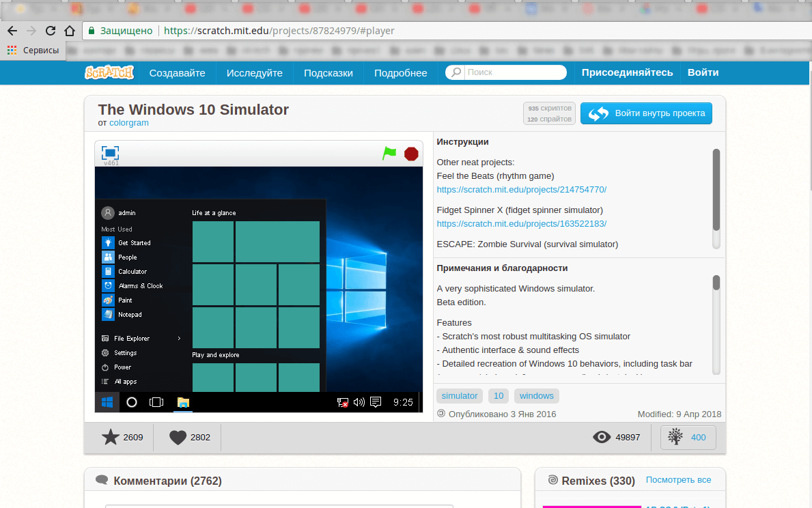This screenshot has width=812, height=508.
Task: Click the simulator clock showing 9:25
Action: 403,402
